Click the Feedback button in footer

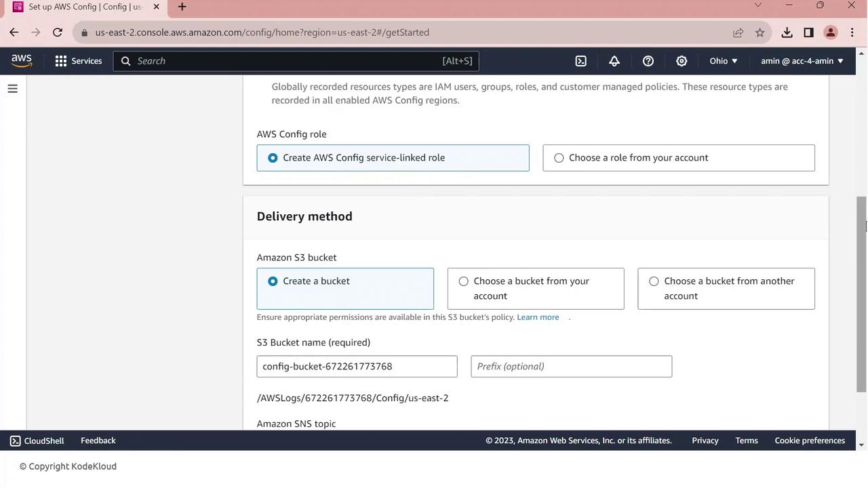[98, 441]
